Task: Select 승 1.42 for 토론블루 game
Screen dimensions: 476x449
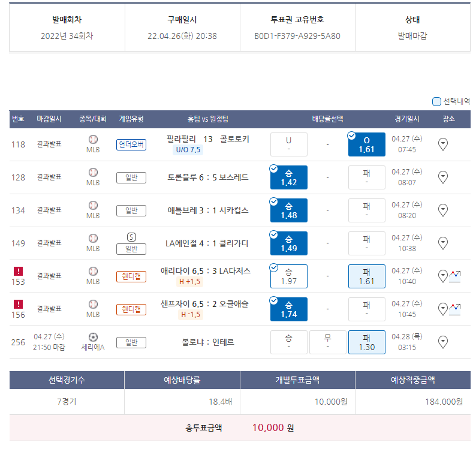Action: point(289,177)
